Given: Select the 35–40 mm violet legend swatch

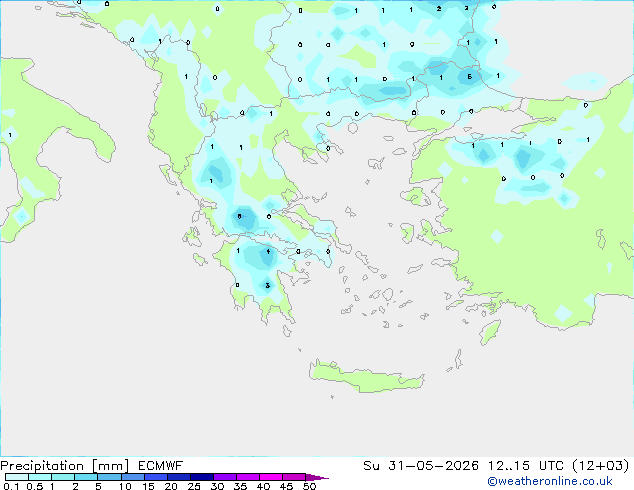Looking at the screenshot, I should pyautogui.click(x=247, y=477).
